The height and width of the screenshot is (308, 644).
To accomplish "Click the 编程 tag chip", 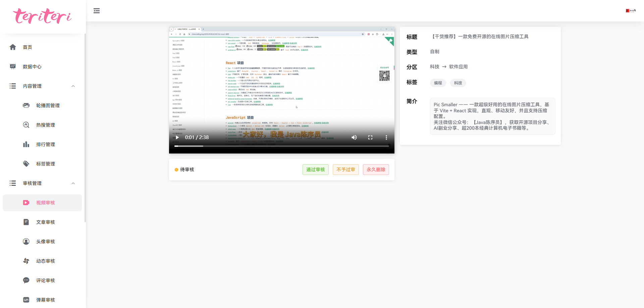I will tap(438, 83).
